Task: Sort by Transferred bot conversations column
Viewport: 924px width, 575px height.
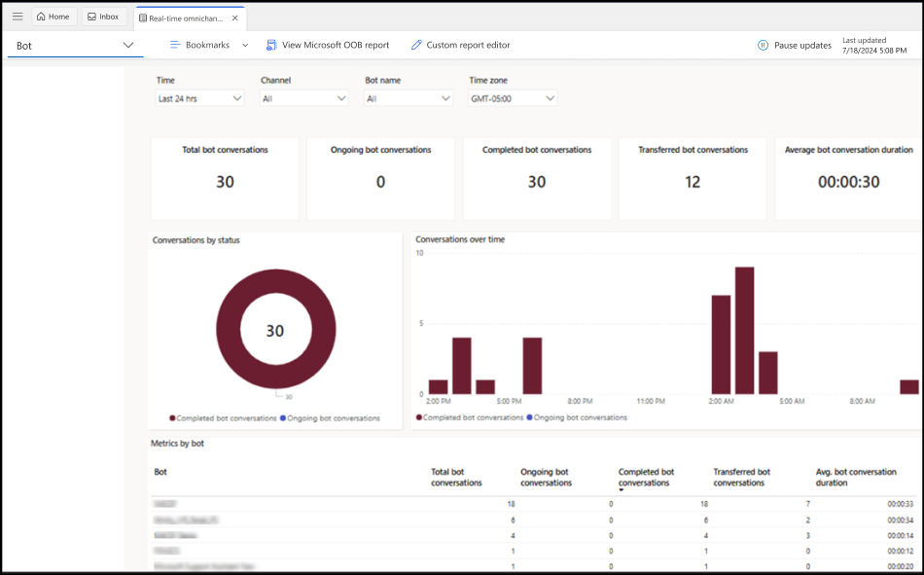Action: pyautogui.click(x=741, y=477)
